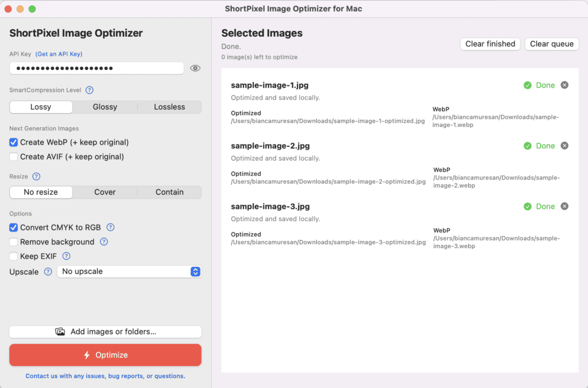
Task: Enable the Remove background option
Action: pos(13,242)
